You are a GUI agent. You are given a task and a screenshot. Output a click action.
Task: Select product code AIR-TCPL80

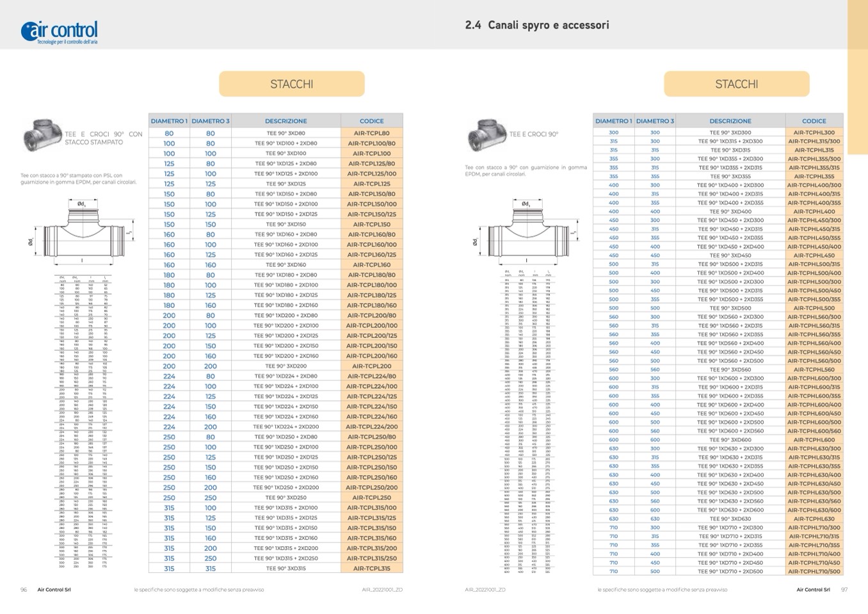point(371,133)
